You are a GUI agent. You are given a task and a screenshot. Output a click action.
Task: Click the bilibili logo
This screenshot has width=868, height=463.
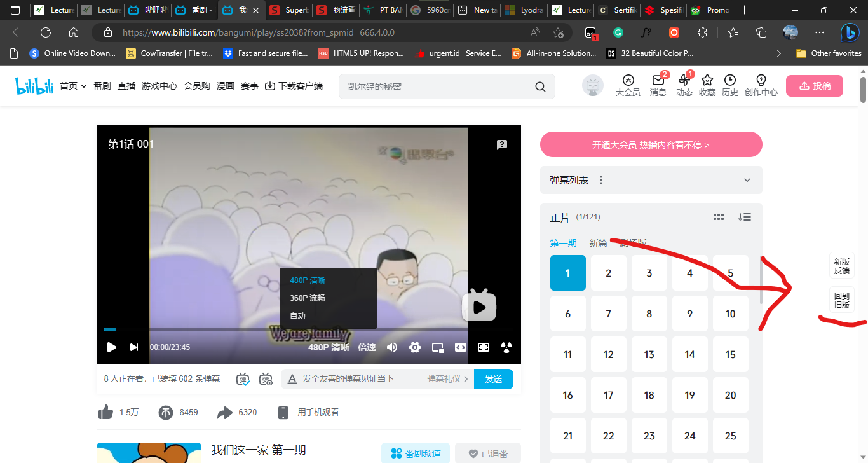[34, 85]
